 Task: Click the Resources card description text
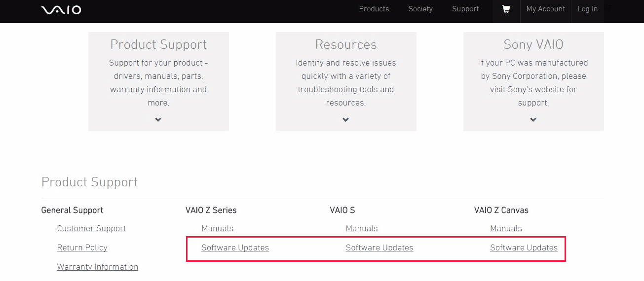tap(346, 83)
